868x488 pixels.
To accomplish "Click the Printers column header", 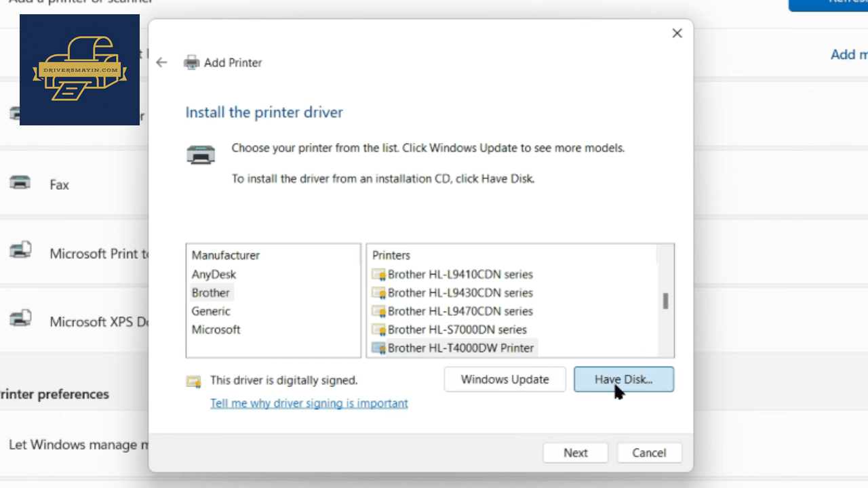I will 391,256.
